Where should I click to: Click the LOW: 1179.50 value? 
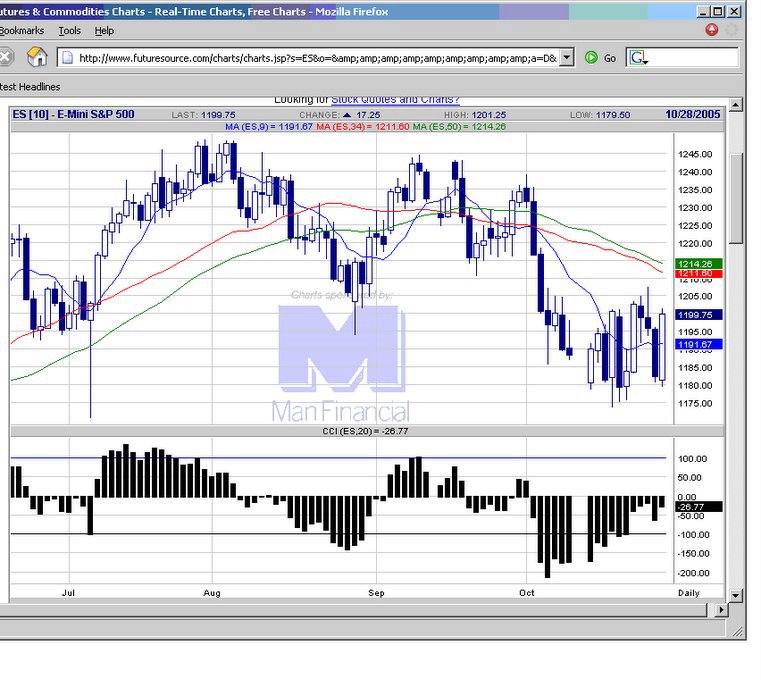600,115
